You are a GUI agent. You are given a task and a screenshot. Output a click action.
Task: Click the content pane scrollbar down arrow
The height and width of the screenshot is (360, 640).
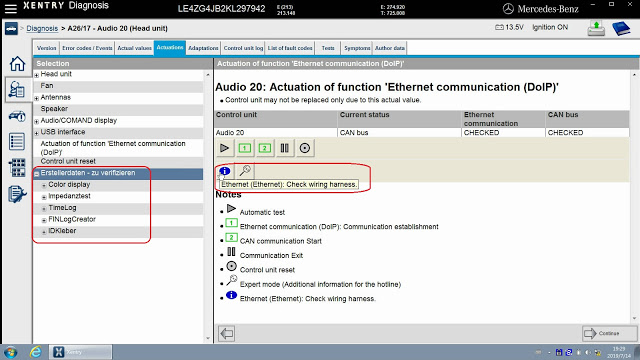click(634, 318)
